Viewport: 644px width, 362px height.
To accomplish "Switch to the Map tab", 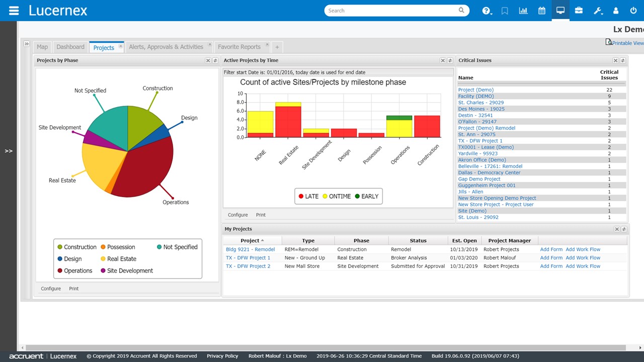I will point(42,47).
